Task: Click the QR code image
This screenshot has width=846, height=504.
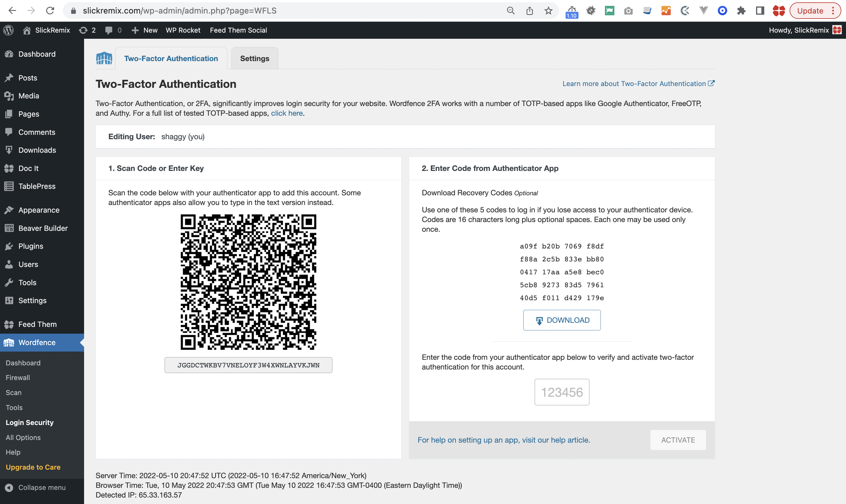Action: [x=248, y=282]
